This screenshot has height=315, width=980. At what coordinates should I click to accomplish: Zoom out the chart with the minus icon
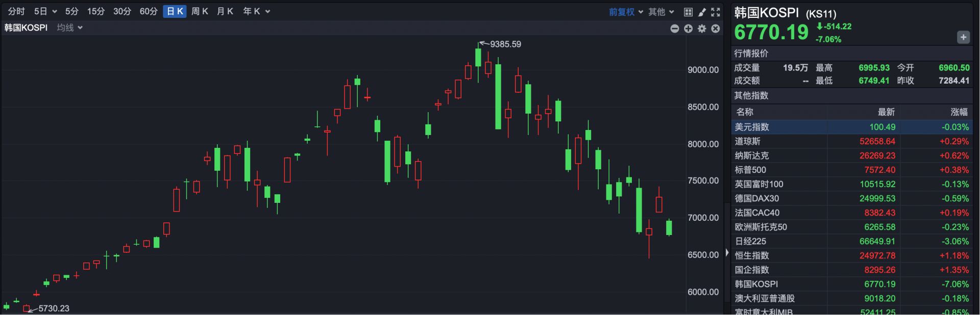(674, 29)
